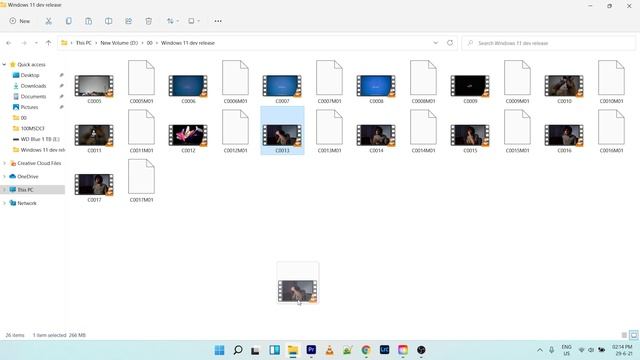Screen dimensions: 640x360
Task: Open VLC media player from taskbar
Action: pyautogui.click(x=329, y=350)
